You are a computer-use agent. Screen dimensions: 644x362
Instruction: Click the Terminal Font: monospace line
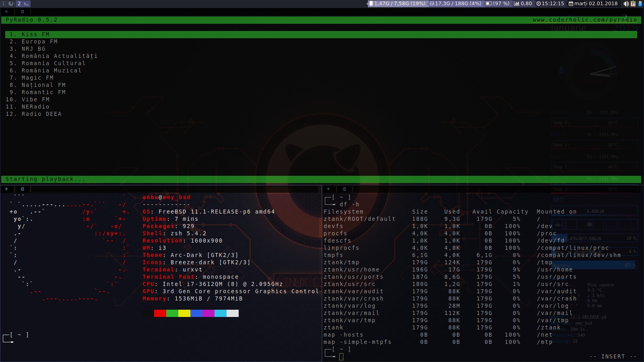(190, 277)
